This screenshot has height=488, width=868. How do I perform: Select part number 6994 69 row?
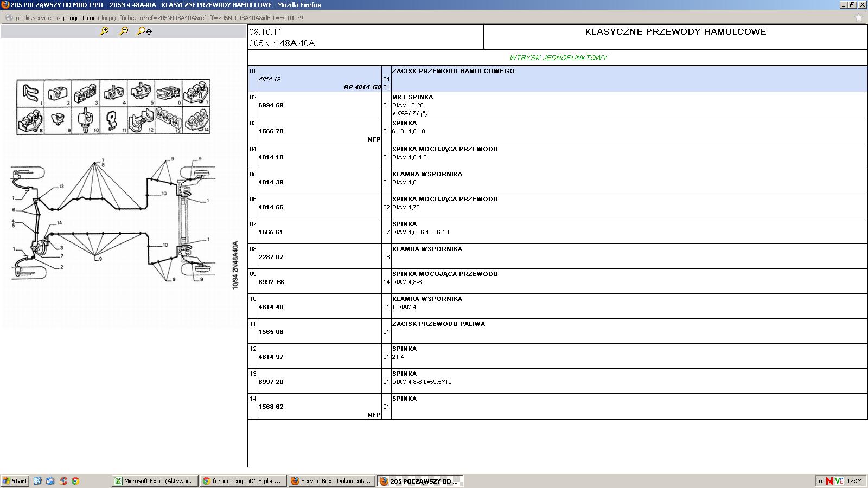271,105
